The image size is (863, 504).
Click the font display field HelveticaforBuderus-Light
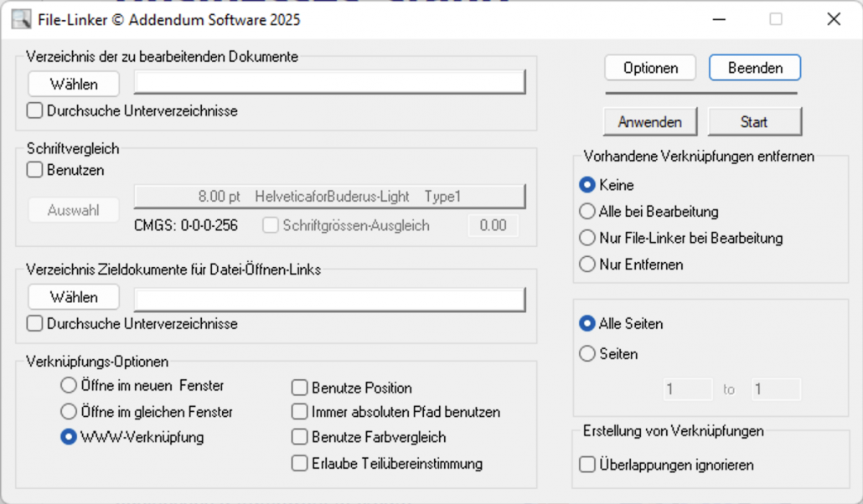click(329, 197)
